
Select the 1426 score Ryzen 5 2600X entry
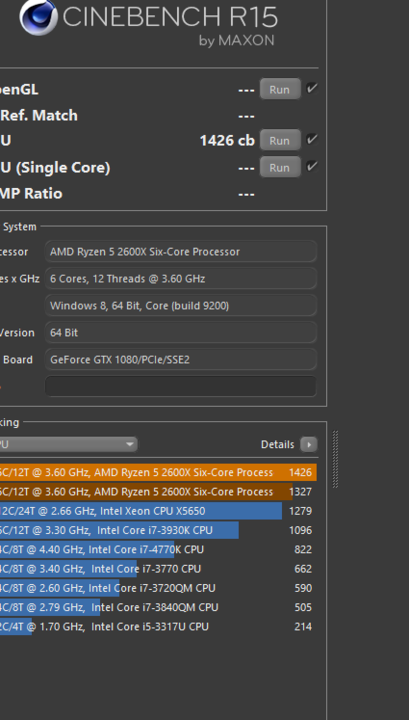tap(158, 472)
